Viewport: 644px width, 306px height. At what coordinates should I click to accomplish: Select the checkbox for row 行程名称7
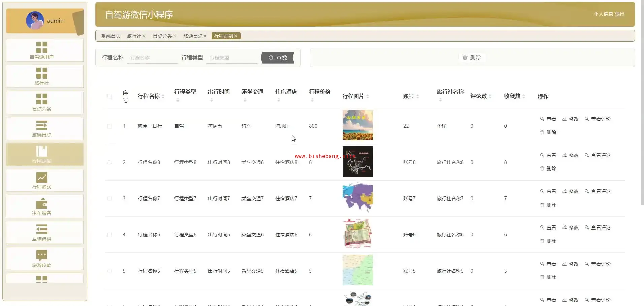click(109, 198)
